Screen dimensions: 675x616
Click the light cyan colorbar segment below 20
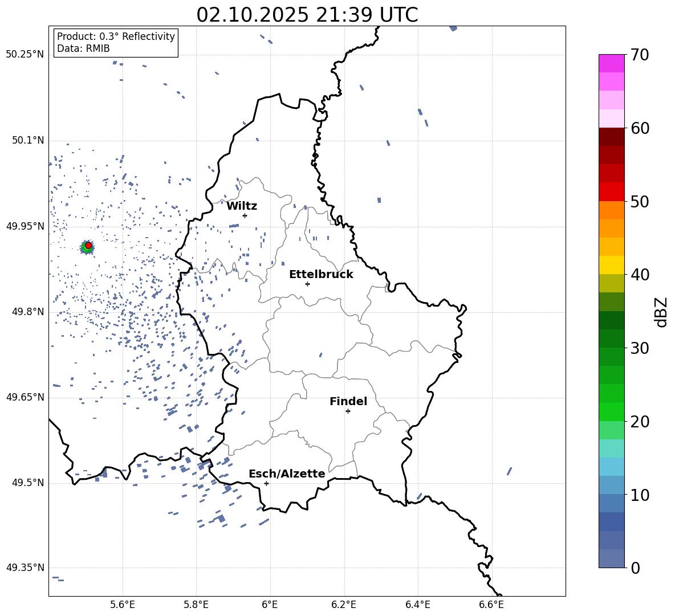611,448
